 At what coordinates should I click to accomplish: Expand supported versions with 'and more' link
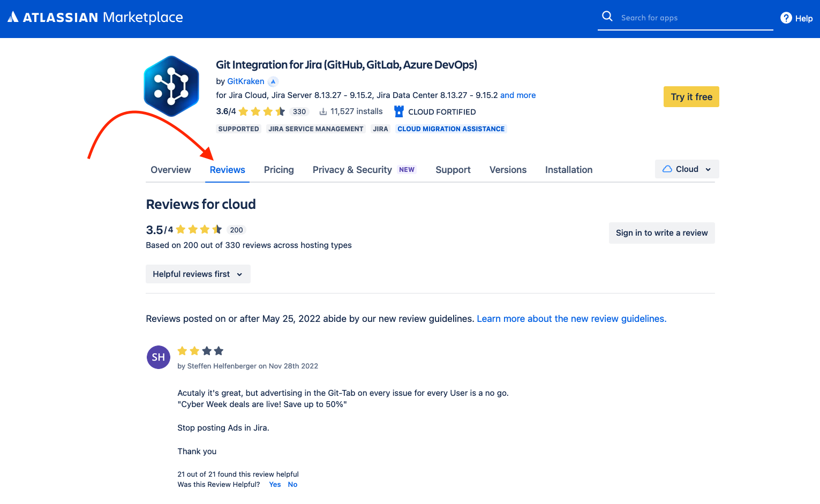[x=517, y=95]
